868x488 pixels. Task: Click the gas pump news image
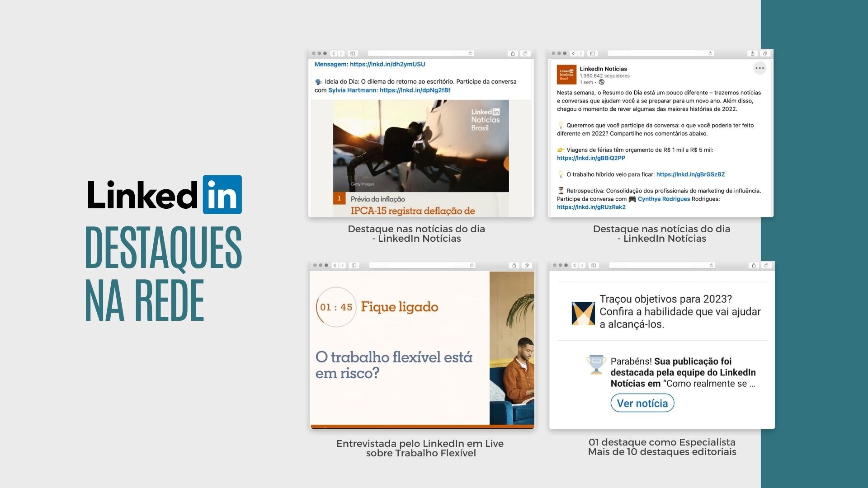coord(421,145)
